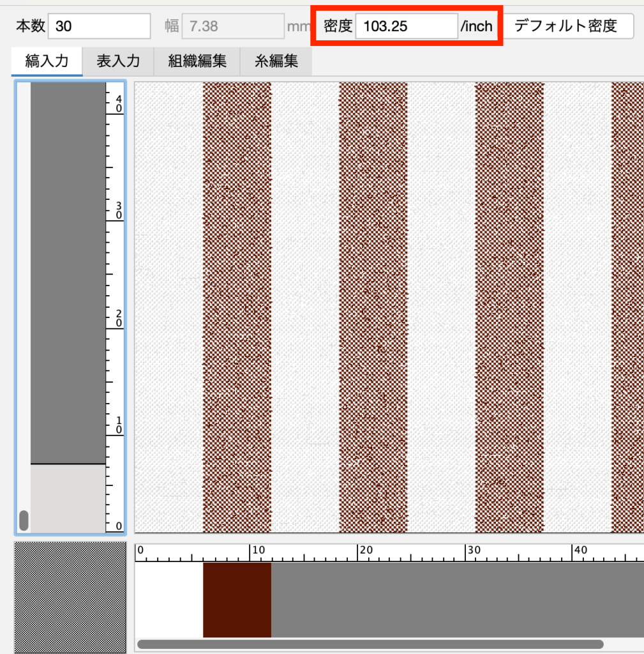The image size is (644, 654).
Task: Click the 40 mark on horizontal ruler
Action: [x=581, y=550]
